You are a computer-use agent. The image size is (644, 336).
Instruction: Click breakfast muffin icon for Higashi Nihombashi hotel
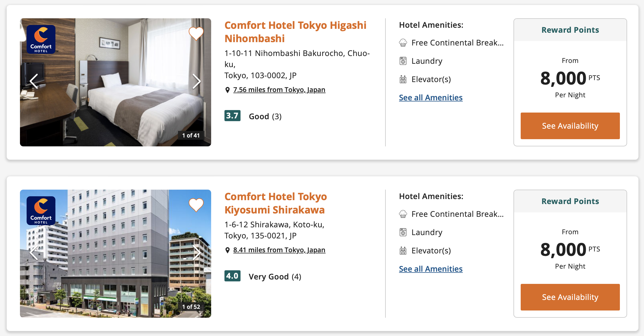tap(403, 43)
